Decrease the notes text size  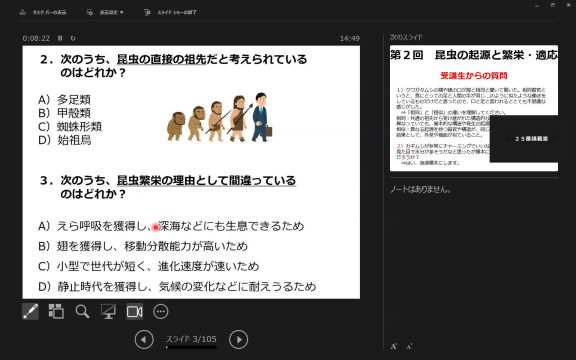[x=410, y=346]
